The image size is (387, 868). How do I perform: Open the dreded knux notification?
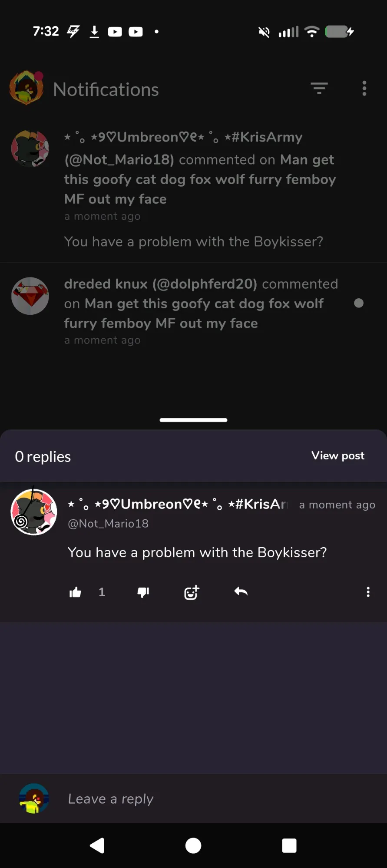click(193, 311)
